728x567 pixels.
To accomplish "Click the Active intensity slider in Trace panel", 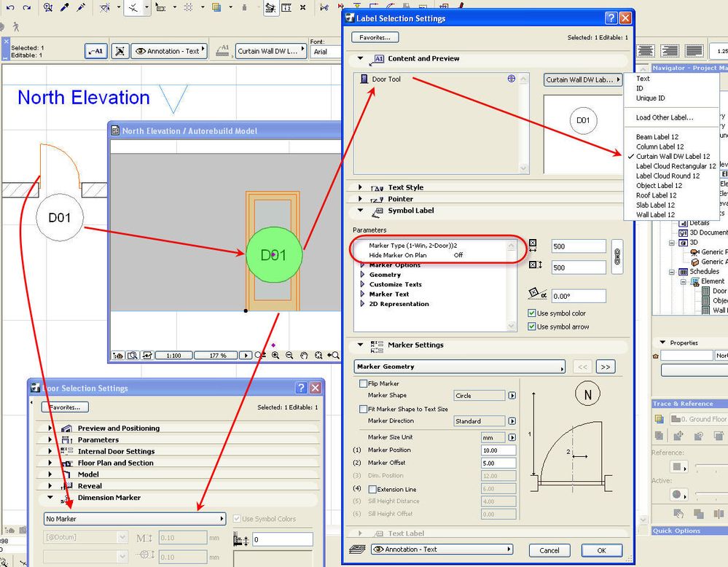I will pyautogui.click(x=711, y=494).
